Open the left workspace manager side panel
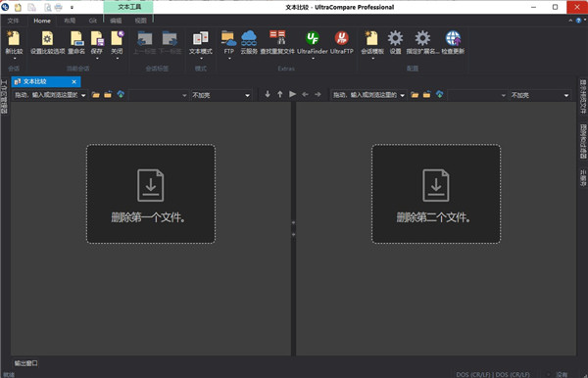This screenshot has height=378, width=588. point(5,96)
